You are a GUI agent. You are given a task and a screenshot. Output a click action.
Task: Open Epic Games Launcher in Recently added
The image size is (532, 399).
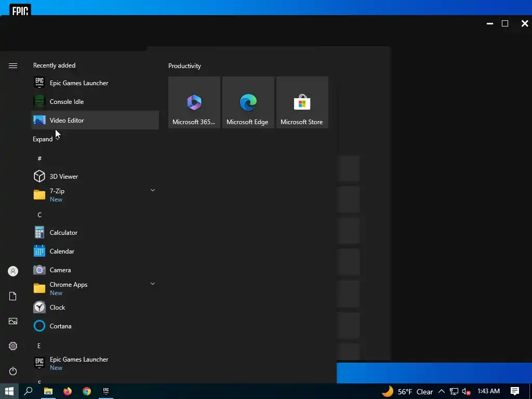click(x=95, y=83)
